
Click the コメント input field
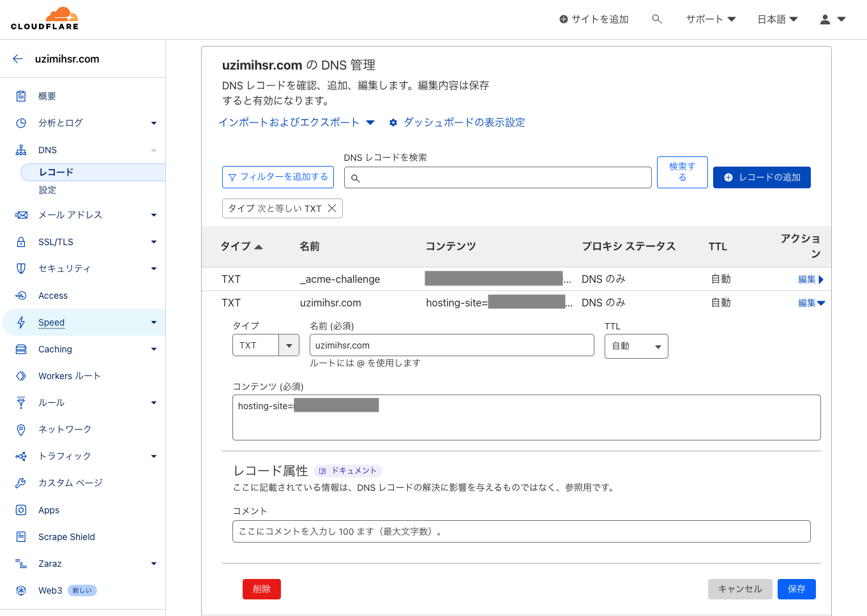[x=522, y=531]
